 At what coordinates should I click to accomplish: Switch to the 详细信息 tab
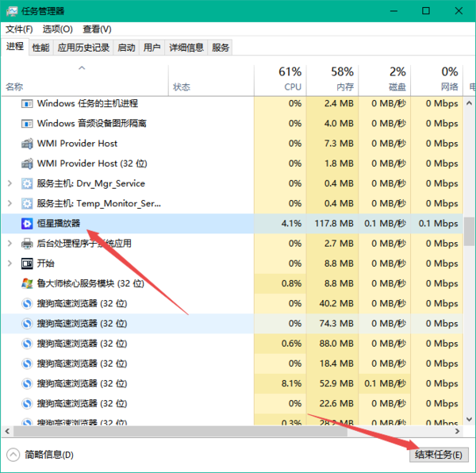point(186,48)
